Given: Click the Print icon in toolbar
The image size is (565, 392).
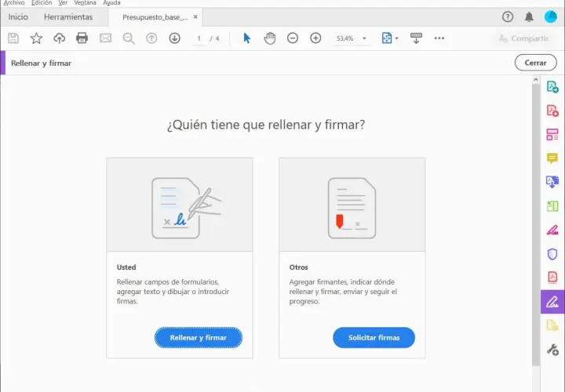Looking at the screenshot, I should 82,38.
